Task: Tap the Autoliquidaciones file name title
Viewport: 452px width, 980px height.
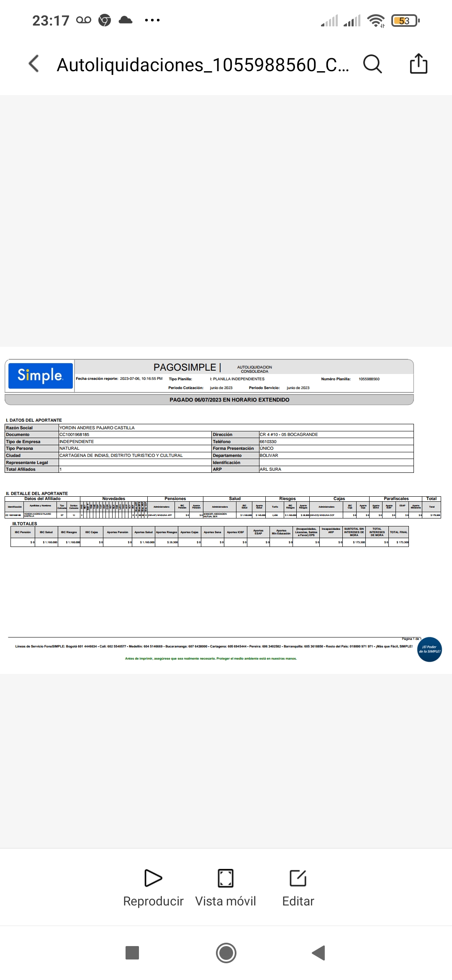Action: (203, 65)
